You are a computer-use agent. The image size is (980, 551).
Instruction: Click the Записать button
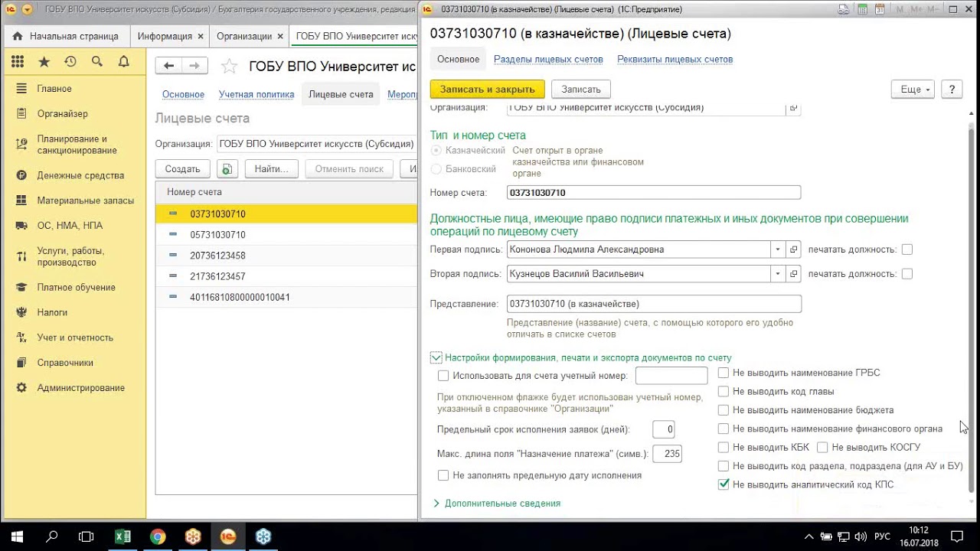click(x=581, y=90)
